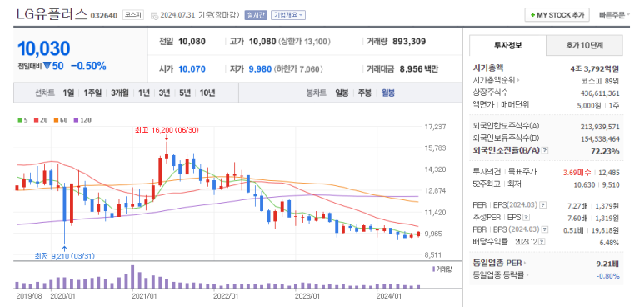Click the current price 10,030
Viewport: 644px width, 307px height.
pyautogui.click(x=44, y=48)
